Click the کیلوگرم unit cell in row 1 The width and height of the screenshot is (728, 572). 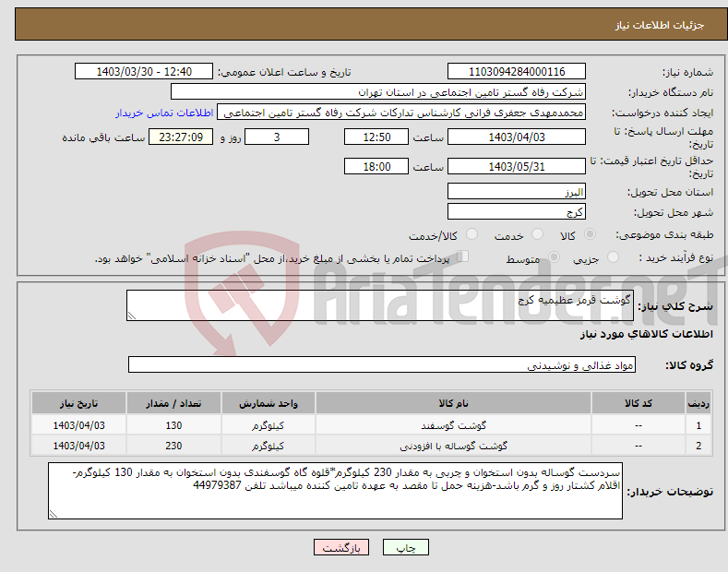(x=269, y=425)
